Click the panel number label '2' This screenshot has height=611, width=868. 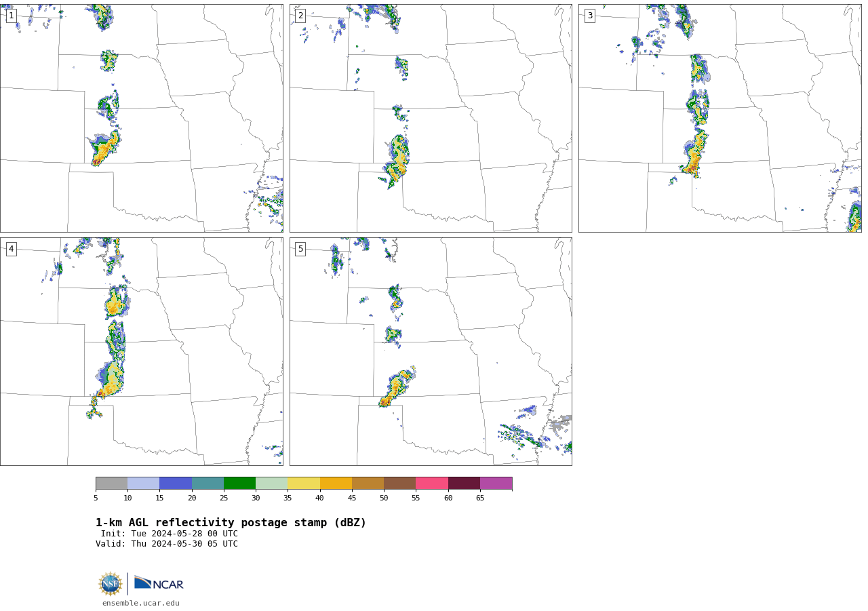(300, 16)
